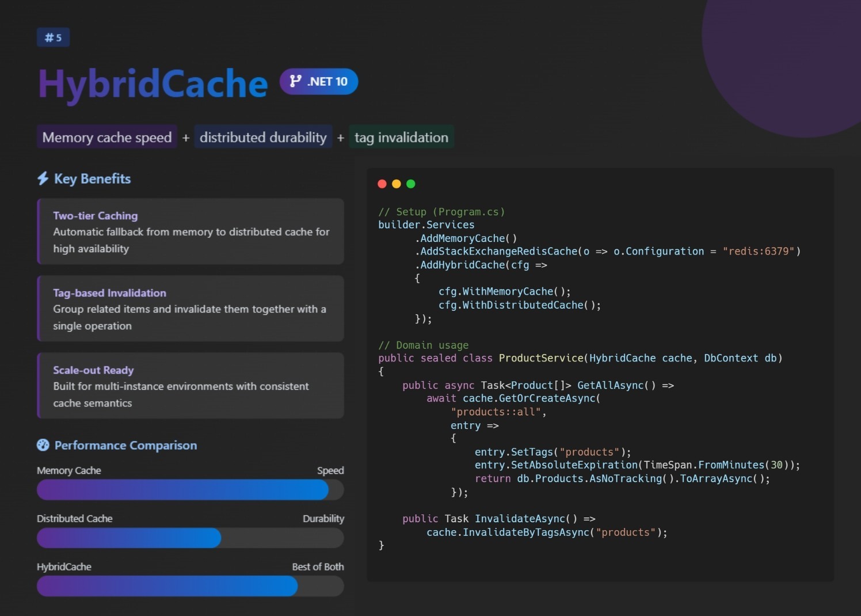Switch to the Key Benefits section

(92, 178)
